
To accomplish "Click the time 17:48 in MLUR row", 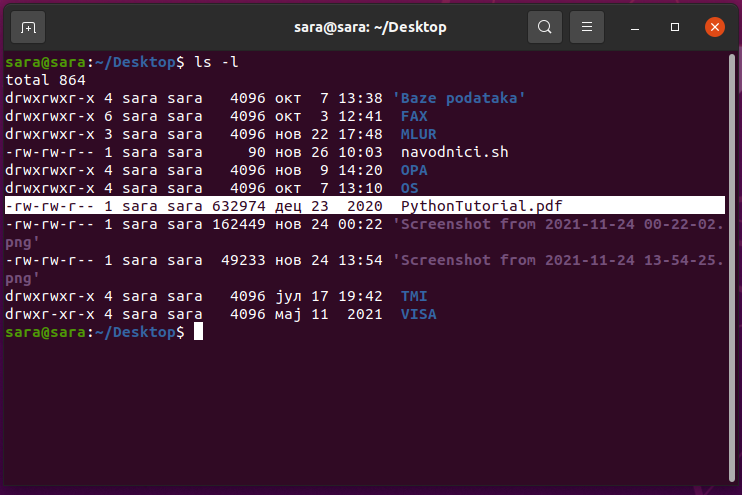I will pyautogui.click(x=360, y=134).
